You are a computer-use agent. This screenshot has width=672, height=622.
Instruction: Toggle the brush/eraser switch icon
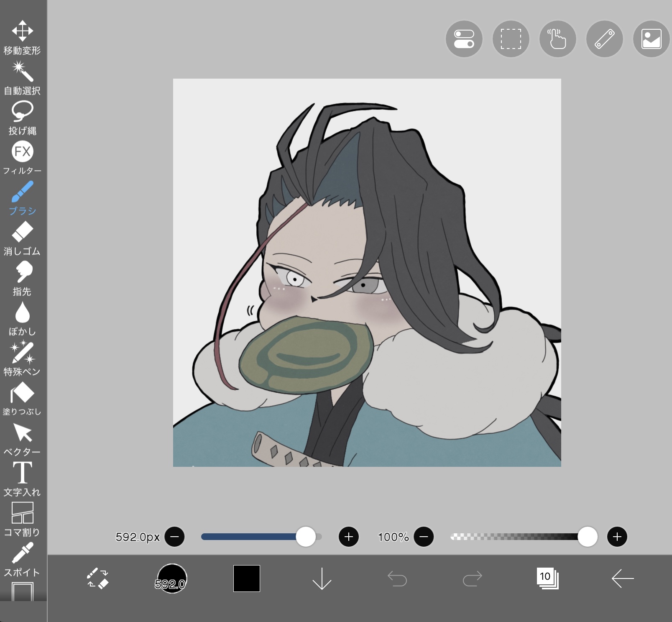(x=98, y=578)
